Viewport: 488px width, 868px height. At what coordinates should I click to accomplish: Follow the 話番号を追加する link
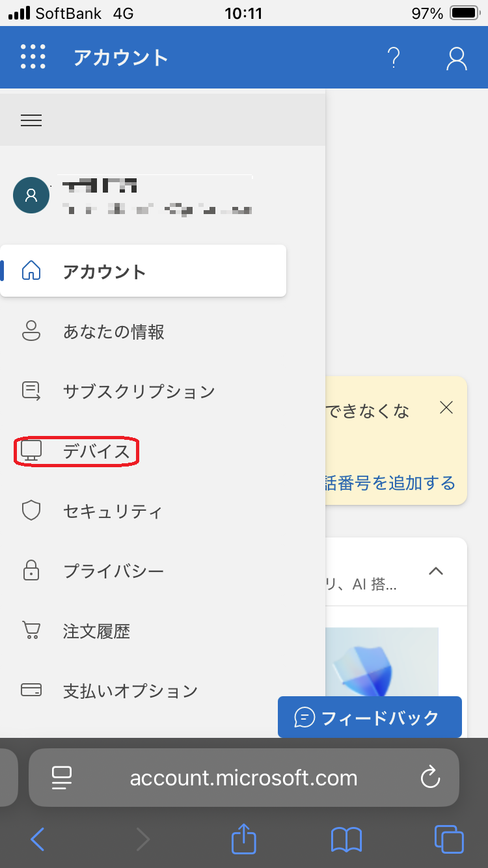point(390,483)
